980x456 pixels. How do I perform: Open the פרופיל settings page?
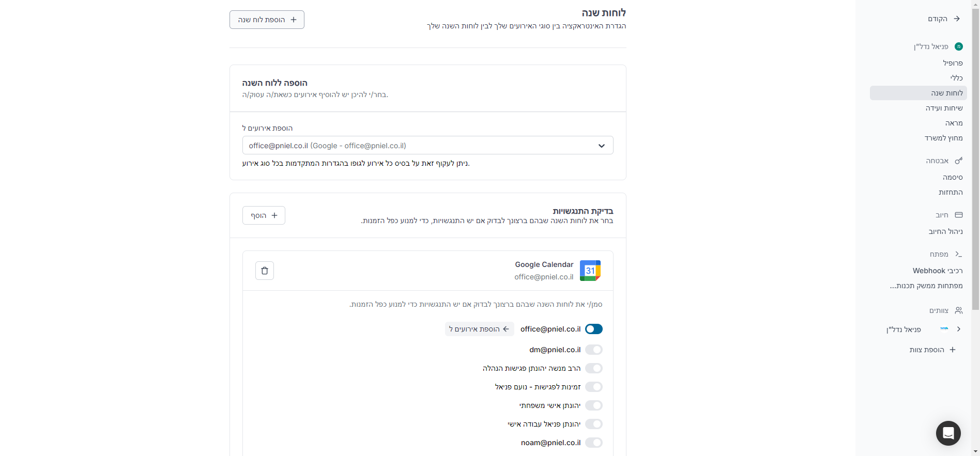click(x=953, y=63)
